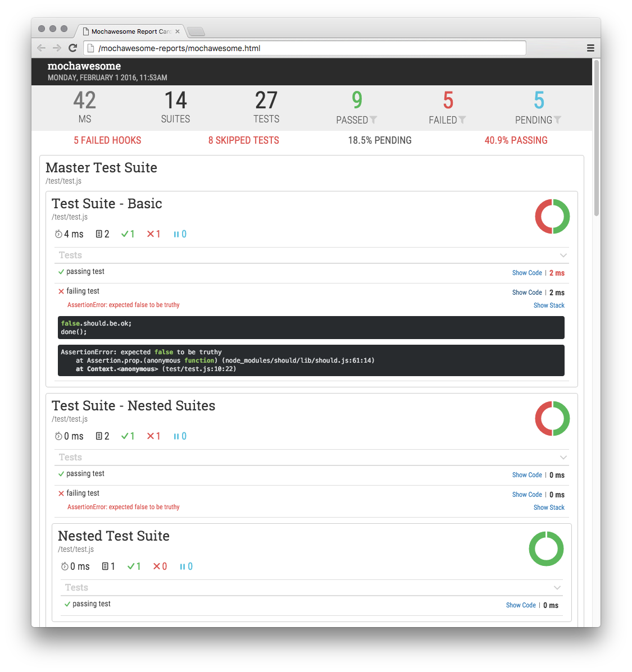Click the mochawesome header title
This screenshot has height=672, width=632.
coord(84,66)
